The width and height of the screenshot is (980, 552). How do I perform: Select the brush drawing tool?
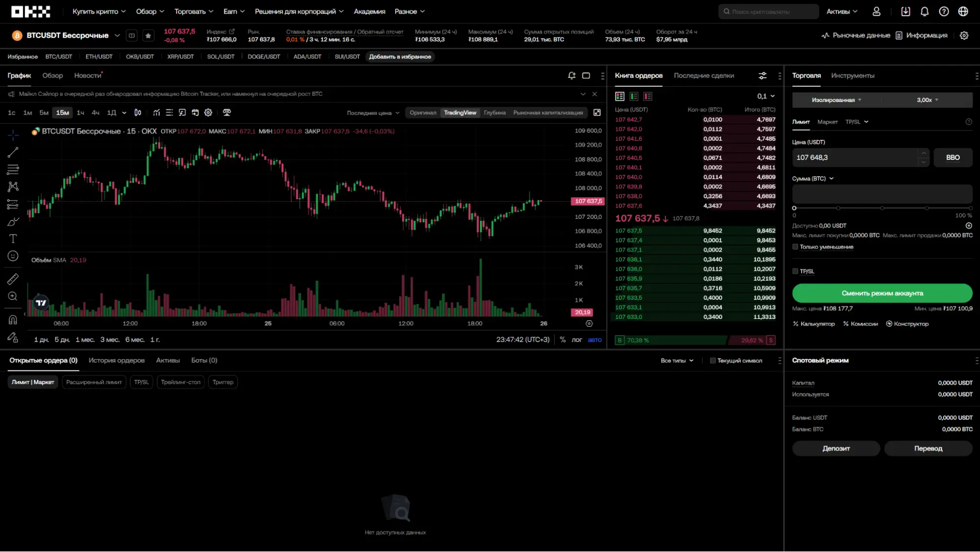tap(13, 222)
